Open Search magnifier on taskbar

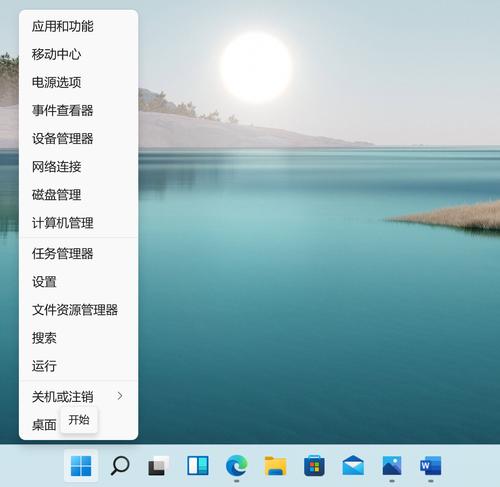pyautogui.click(x=120, y=466)
